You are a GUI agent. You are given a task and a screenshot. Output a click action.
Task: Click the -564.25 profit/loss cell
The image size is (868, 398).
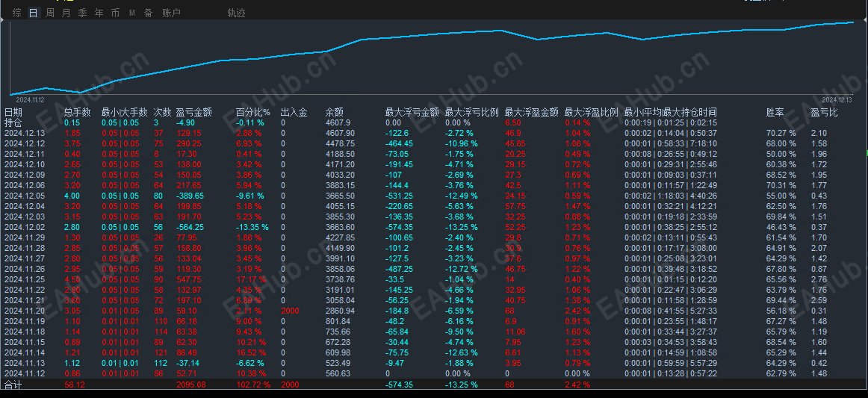[189, 227]
